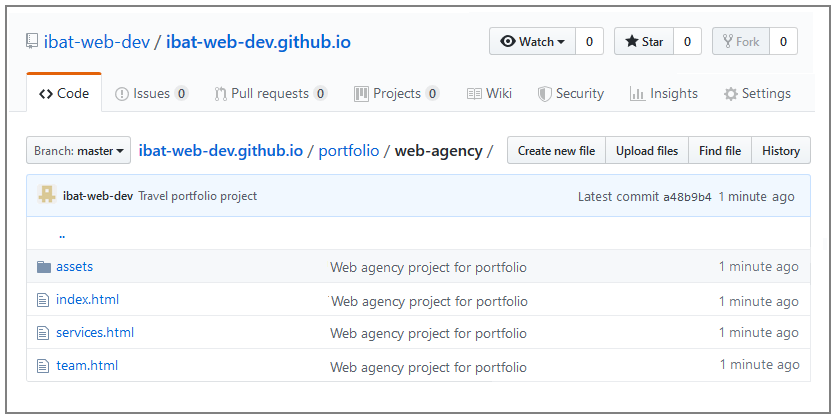Click the Insights bar graph icon

click(x=638, y=94)
